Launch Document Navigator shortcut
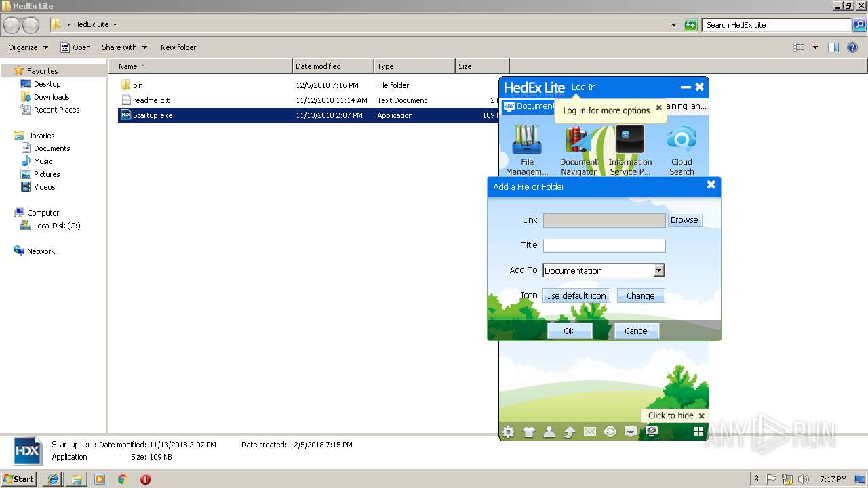 point(578,150)
